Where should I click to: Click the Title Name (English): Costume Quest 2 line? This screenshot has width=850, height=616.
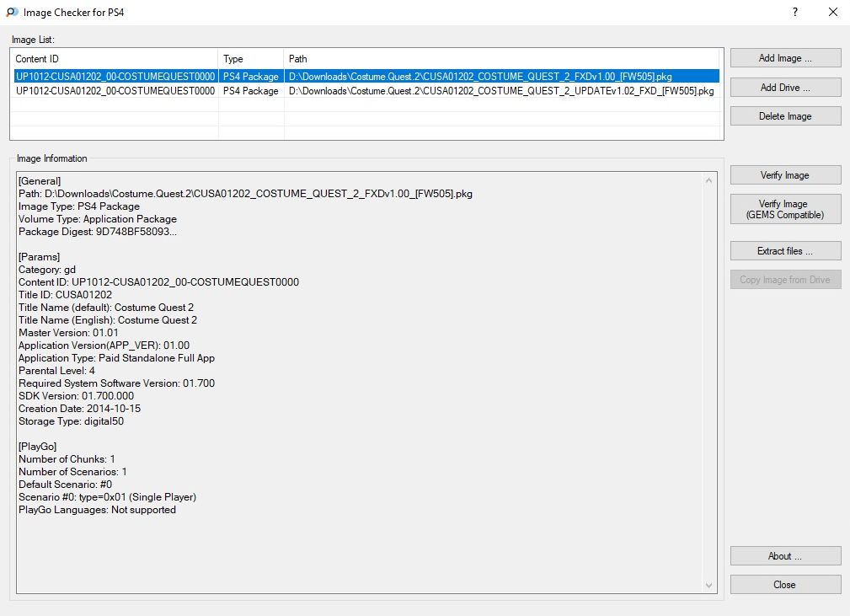[x=108, y=320]
